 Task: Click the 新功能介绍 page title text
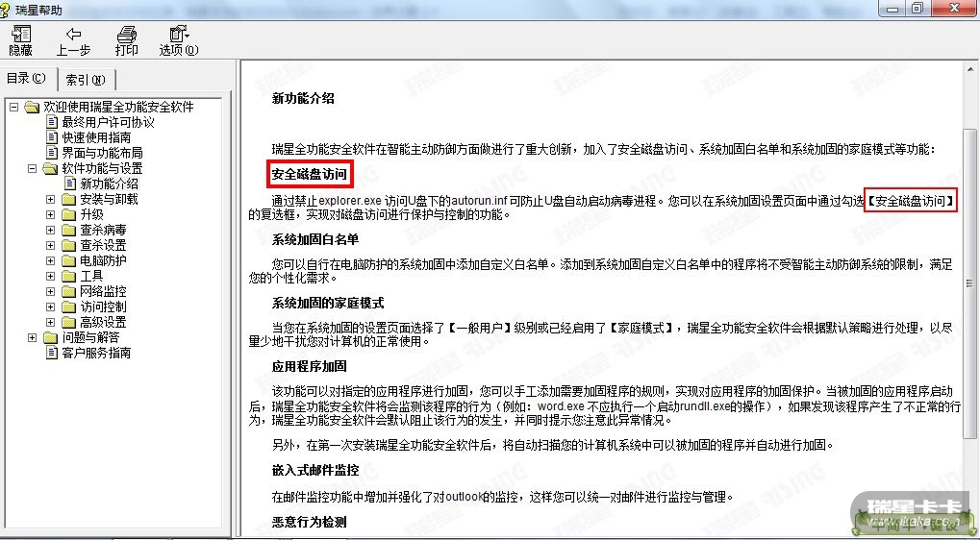[x=303, y=98]
